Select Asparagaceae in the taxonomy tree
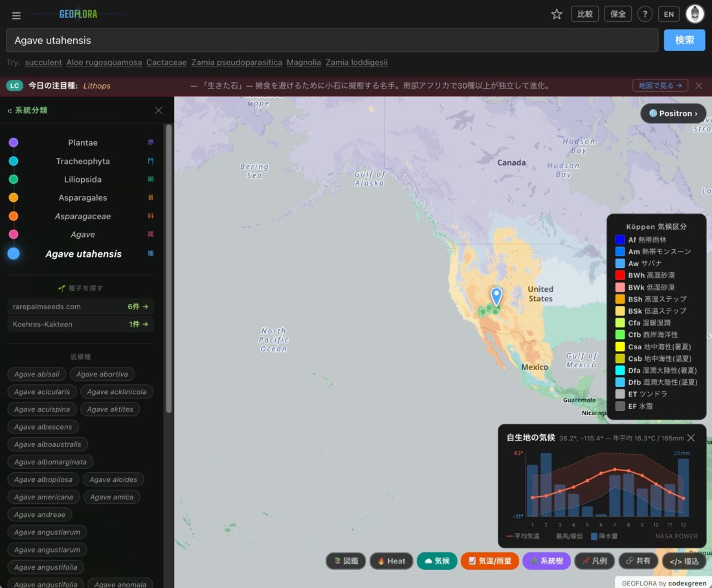Image resolution: width=712 pixels, height=588 pixels. pyautogui.click(x=83, y=216)
